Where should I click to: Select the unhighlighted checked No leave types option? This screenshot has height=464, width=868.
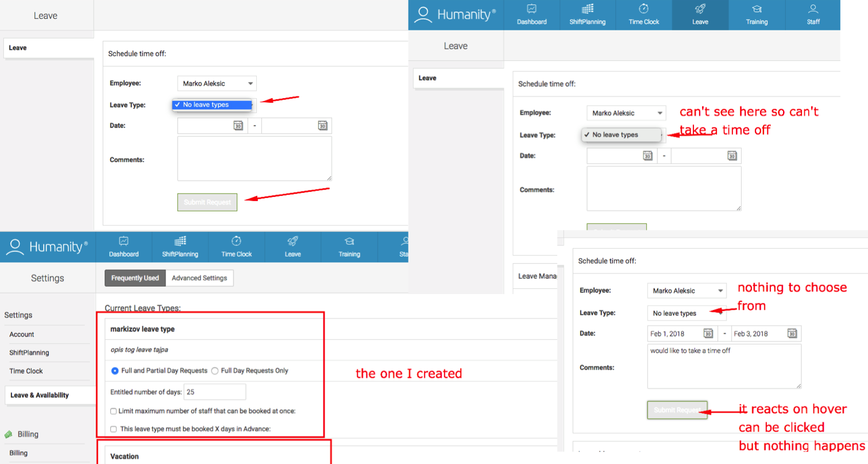[x=620, y=135]
